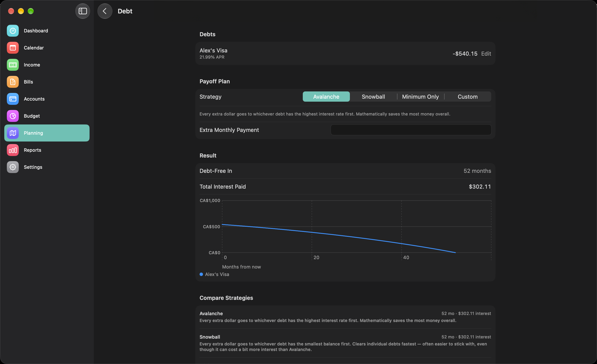The width and height of the screenshot is (597, 364).
Task: Click the CA$500 axis label
Action: (x=212, y=227)
